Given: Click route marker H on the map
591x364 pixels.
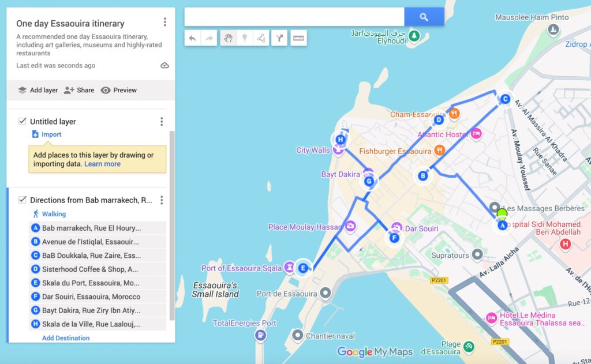Looking at the screenshot, I should tap(341, 140).
